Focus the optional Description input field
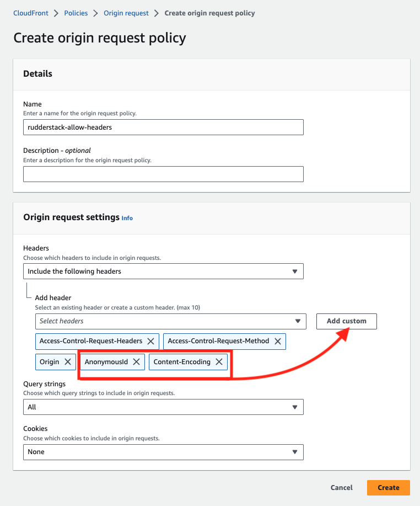420x506 pixels. tap(163, 174)
